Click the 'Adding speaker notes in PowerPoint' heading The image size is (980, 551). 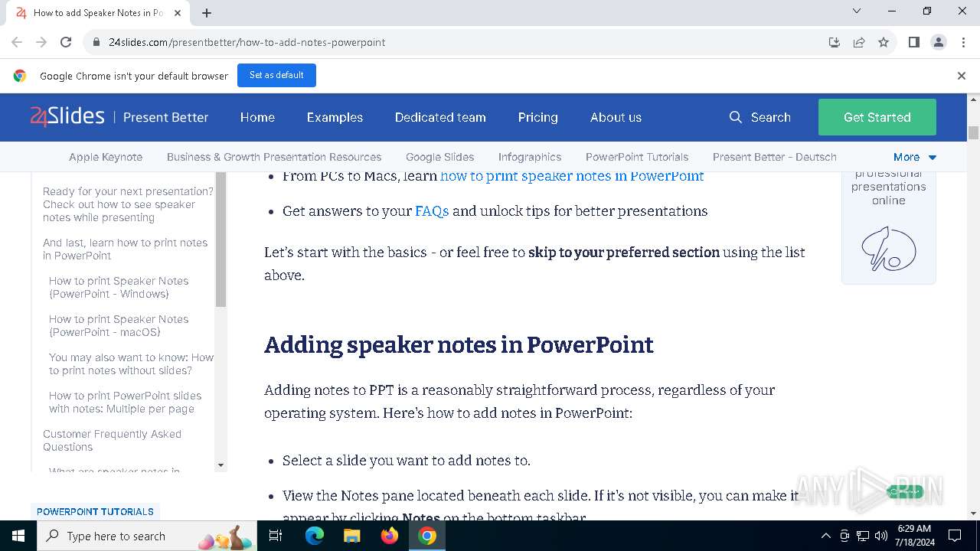[459, 345]
